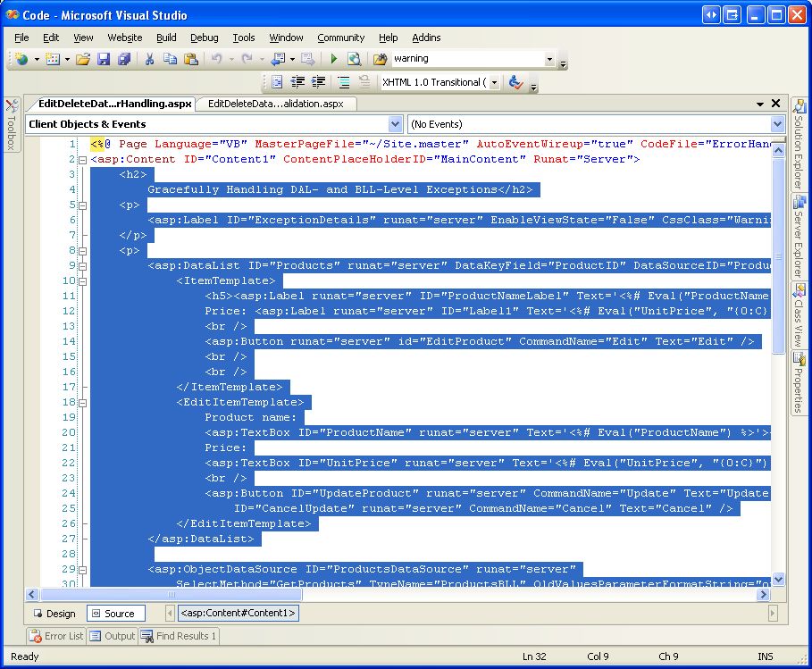The width and height of the screenshot is (812, 669).
Task: Open the Debug menu
Action: [204, 38]
